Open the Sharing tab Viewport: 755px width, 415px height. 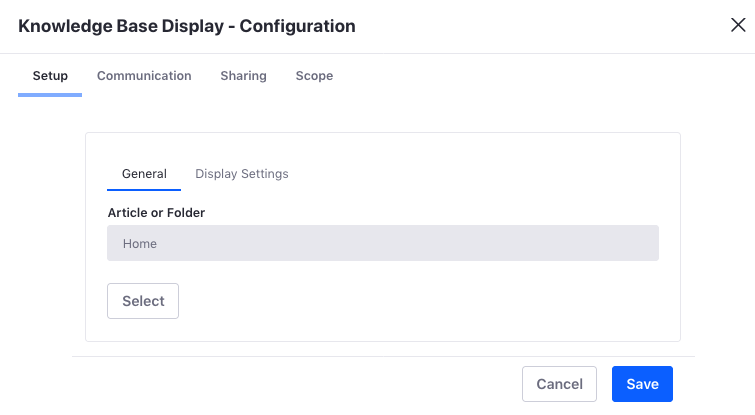coord(243,76)
